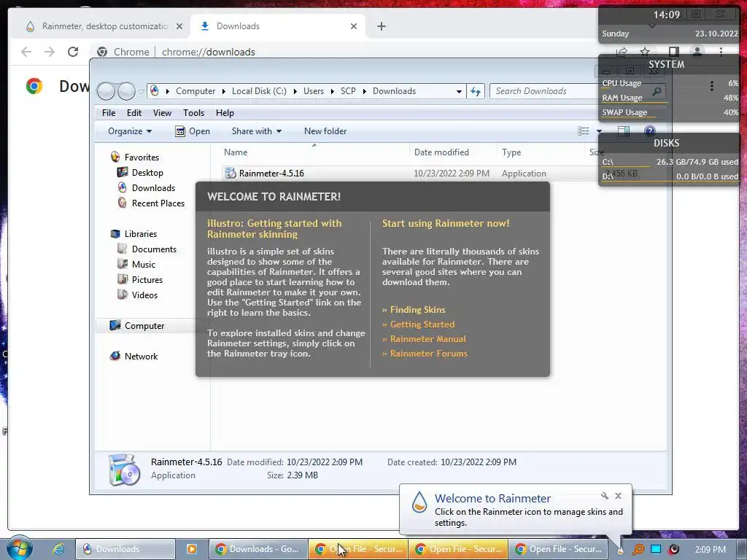The width and height of the screenshot is (747, 560).
Task: Toggle the preview pane icon
Action: (x=623, y=131)
